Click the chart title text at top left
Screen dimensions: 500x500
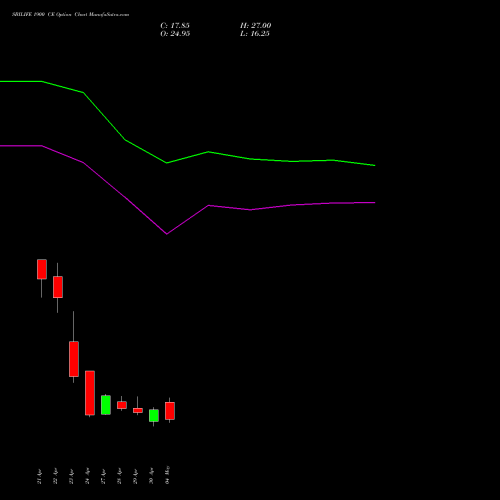point(70,14)
